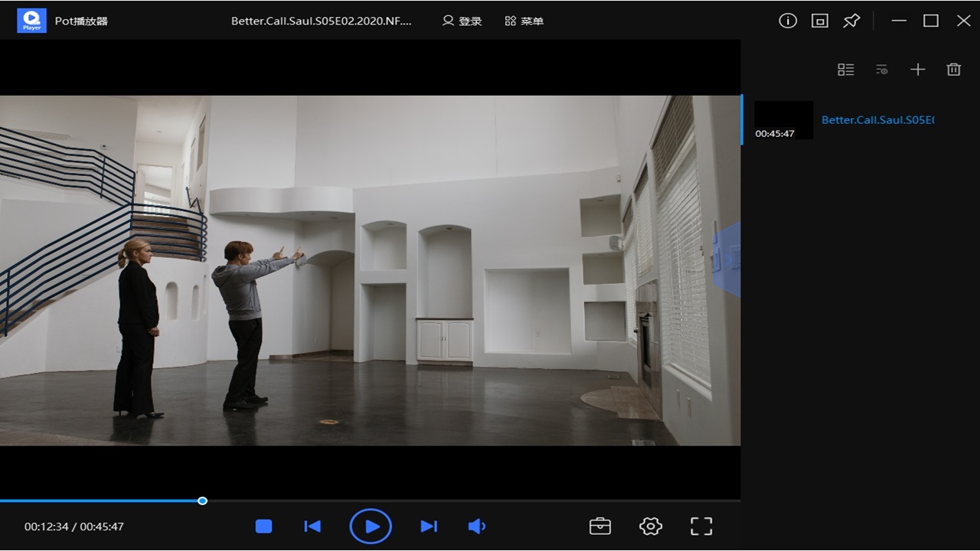Open player settings with the gear icon
This screenshot has width=980, height=551.
(x=650, y=527)
